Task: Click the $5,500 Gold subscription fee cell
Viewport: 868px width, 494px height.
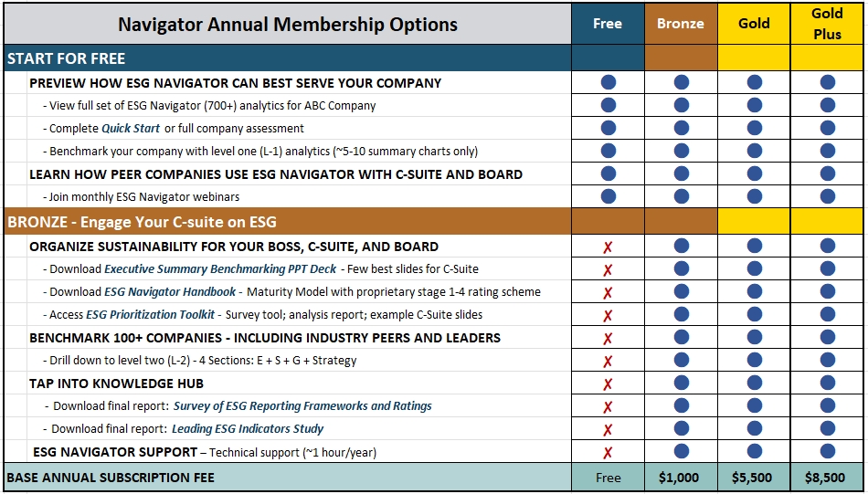Action: point(754,478)
